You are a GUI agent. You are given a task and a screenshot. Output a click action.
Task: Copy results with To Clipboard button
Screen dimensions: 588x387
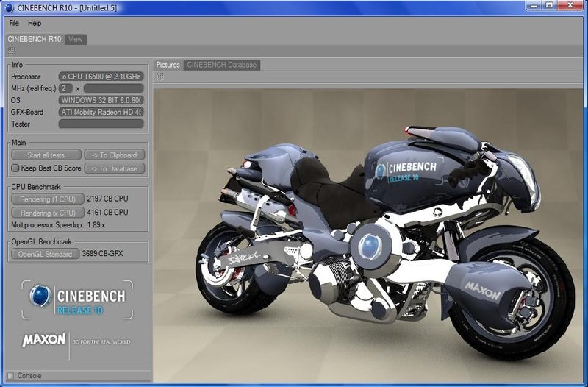[x=115, y=155]
